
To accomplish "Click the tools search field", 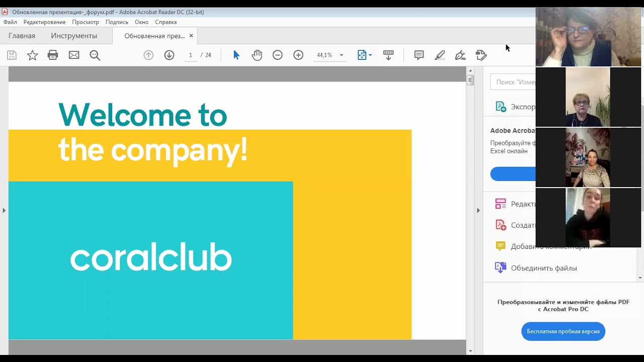I will point(513,82).
